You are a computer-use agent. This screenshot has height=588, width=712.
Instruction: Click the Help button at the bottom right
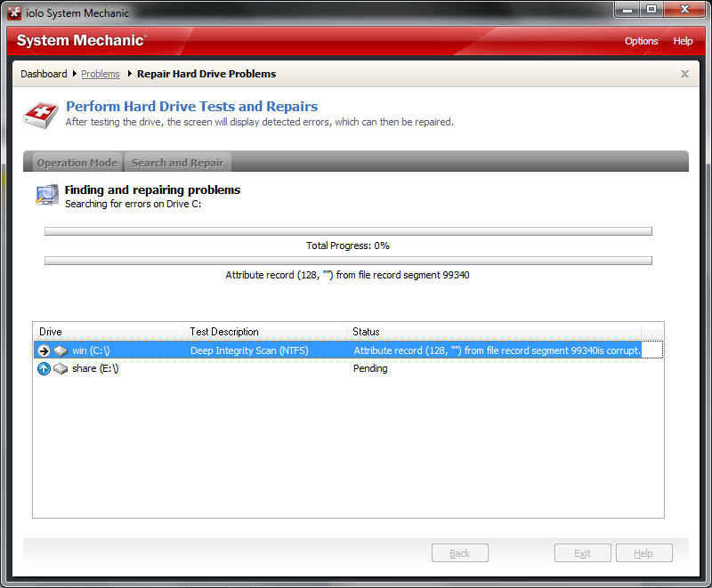[643, 553]
